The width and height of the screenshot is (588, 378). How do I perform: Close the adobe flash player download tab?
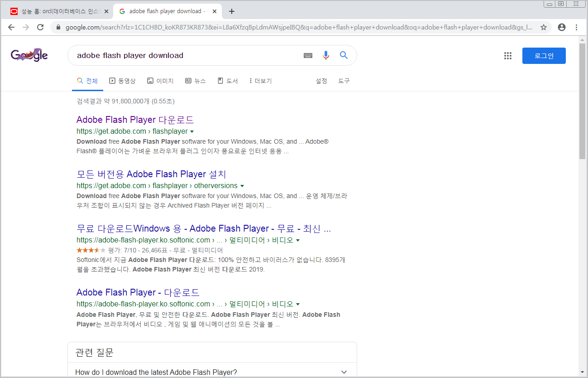(215, 11)
